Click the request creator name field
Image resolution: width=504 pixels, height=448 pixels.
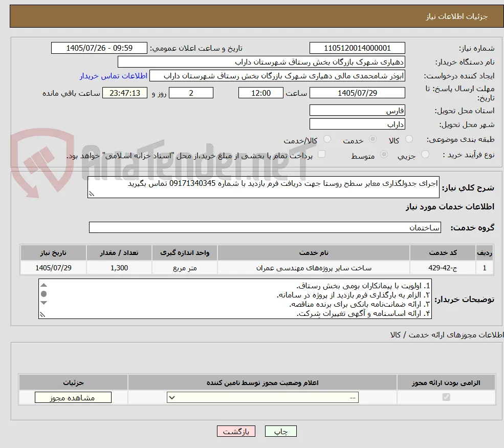click(277, 76)
